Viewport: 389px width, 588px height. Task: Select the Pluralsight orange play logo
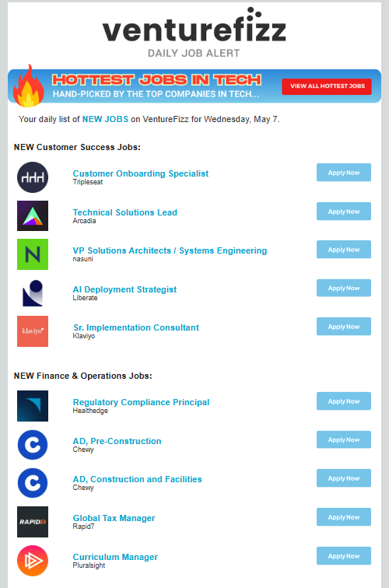(33, 561)
